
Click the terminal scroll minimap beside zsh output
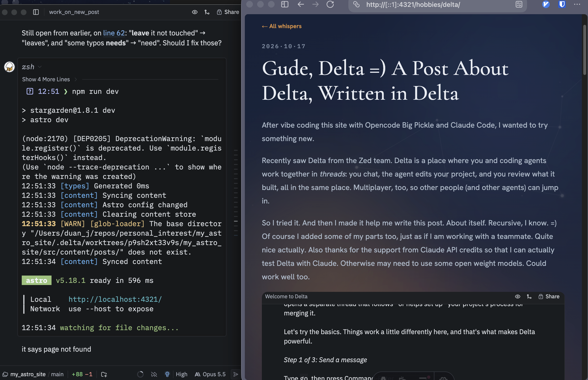[236, 192]
